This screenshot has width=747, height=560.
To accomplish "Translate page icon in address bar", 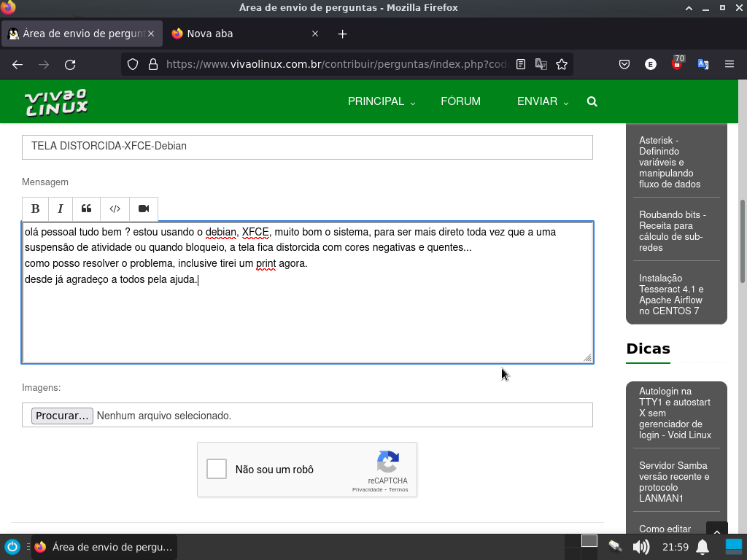I will [541, 64].
